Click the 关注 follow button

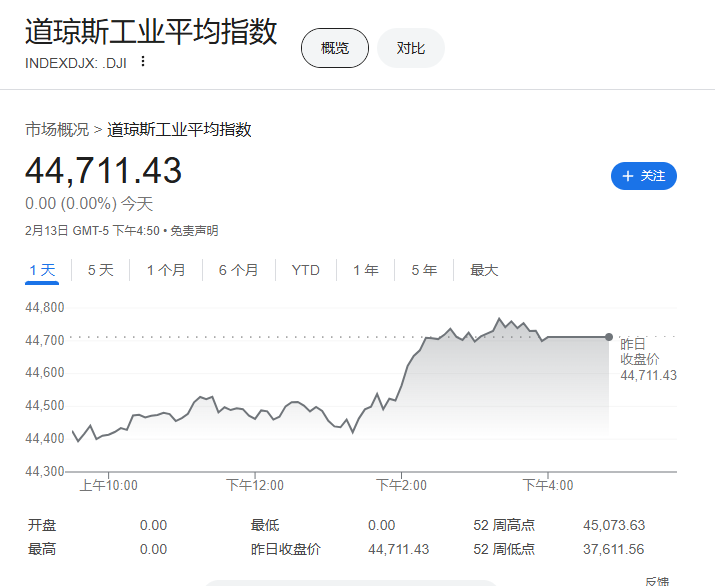point(643,176)
